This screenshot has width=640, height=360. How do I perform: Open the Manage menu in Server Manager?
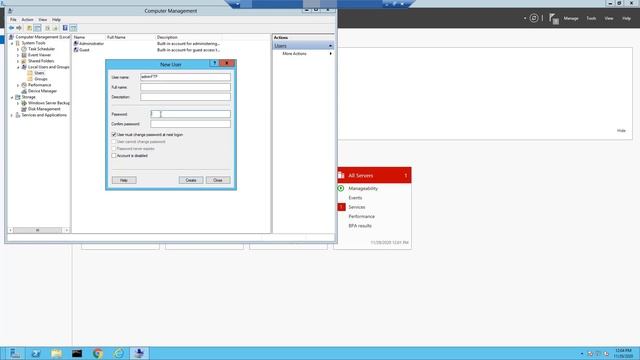571,18
